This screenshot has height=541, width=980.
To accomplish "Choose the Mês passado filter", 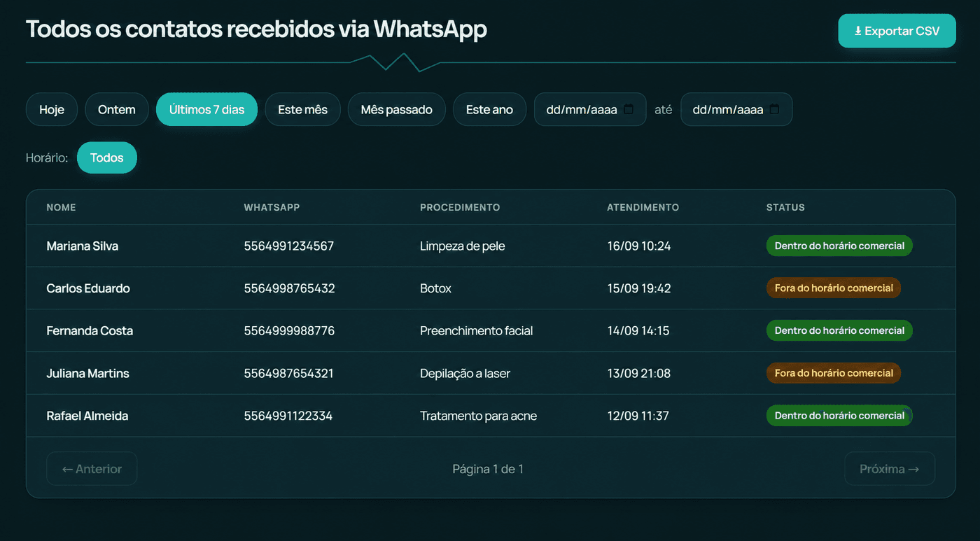I will pos(397,109).
